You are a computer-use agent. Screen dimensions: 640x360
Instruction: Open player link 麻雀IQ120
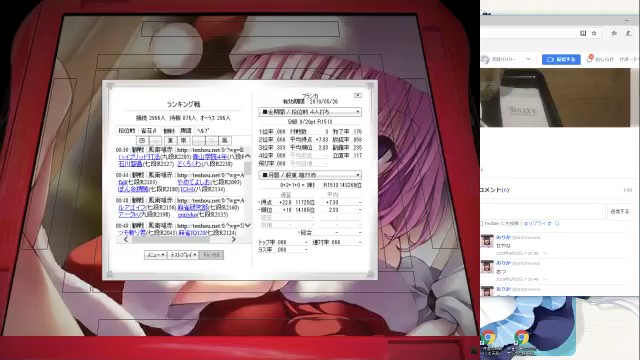(x=192, y=232)
